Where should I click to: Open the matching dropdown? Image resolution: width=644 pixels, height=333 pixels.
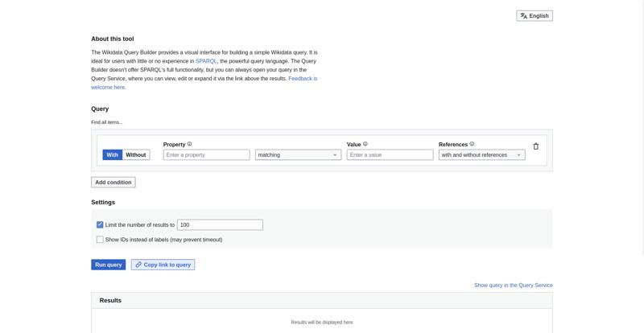point(298,154)
